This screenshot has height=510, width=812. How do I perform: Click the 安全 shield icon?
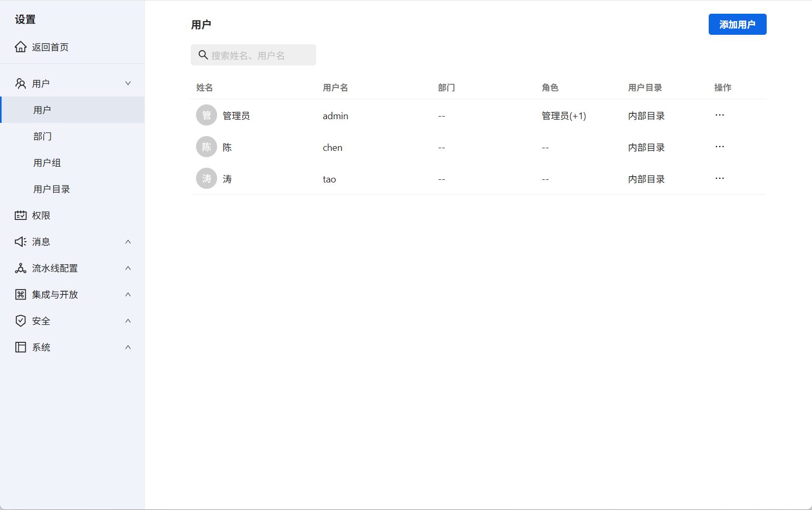click(x=21, y=321)
